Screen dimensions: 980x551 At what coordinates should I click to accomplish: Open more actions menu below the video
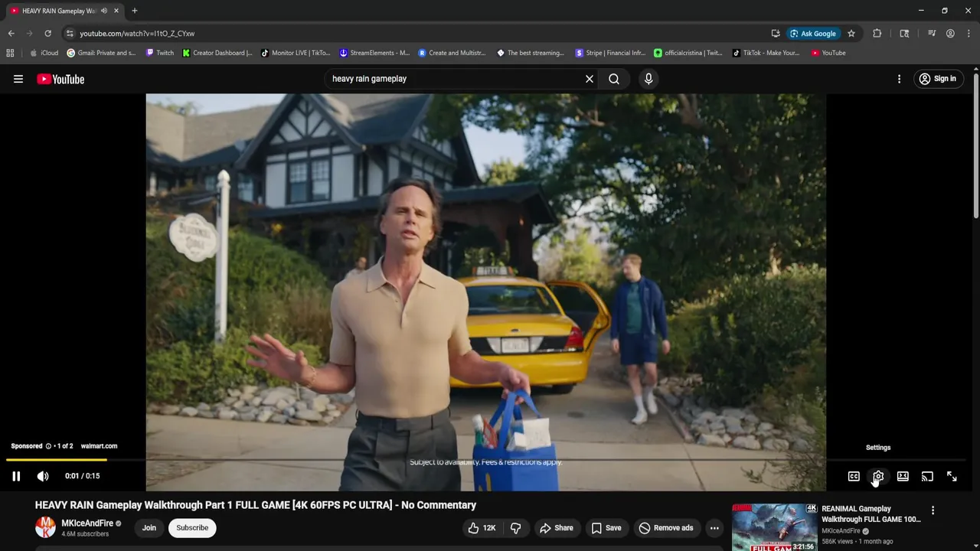714,527
